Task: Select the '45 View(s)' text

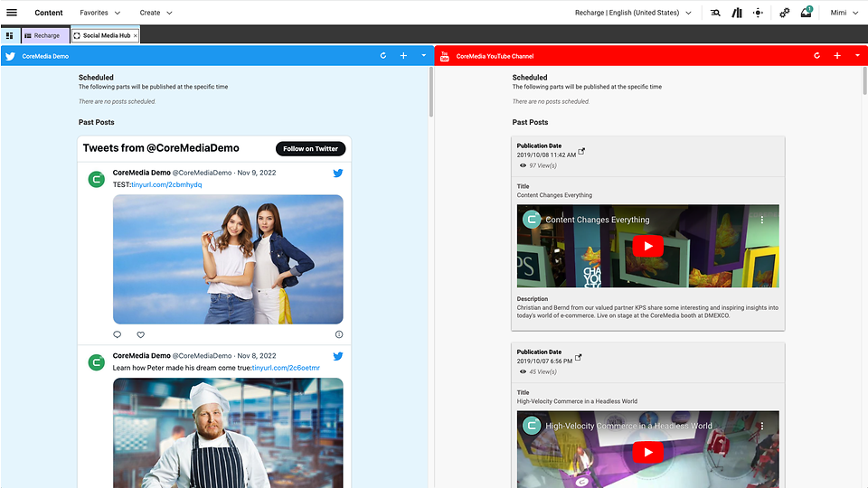Action: (x=542, y=371)
